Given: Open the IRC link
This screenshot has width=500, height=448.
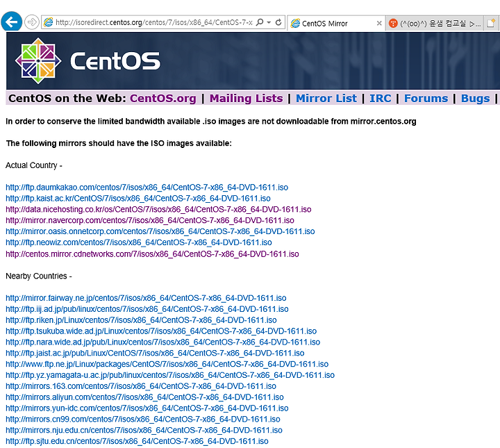Looking at the screenshot, I should pyautogui.click(x=381, y=98).
